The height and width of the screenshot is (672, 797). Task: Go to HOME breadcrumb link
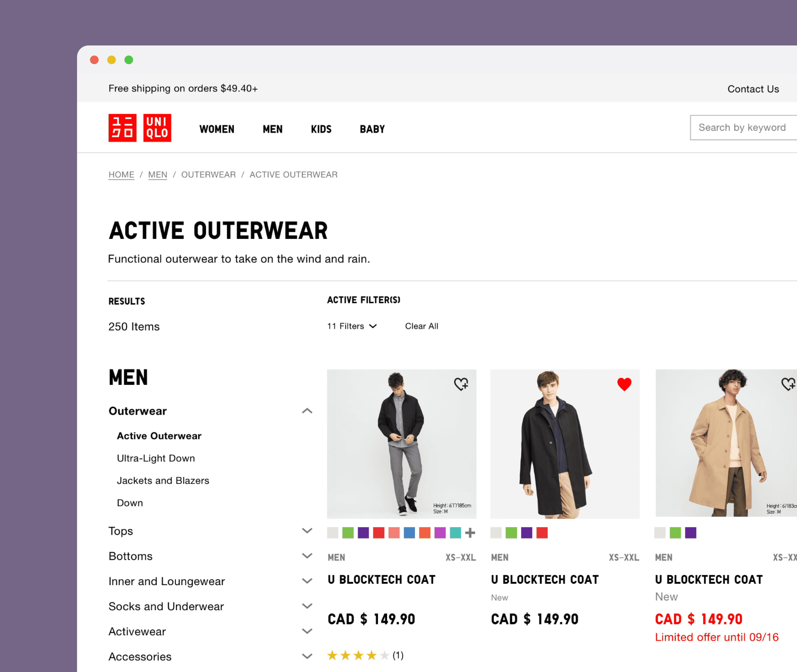click(x=121, y=175)
